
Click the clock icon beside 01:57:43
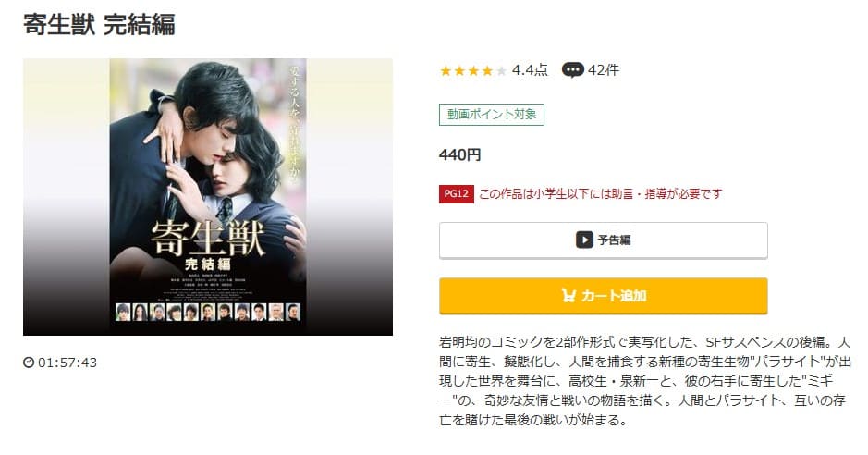click(29, 362)
